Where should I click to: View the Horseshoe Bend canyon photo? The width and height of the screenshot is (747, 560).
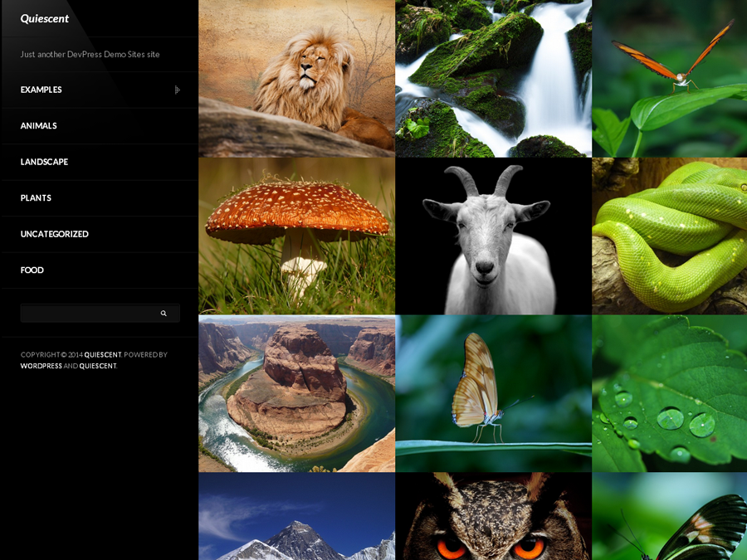pyautogui.click(x=296, y=394)
